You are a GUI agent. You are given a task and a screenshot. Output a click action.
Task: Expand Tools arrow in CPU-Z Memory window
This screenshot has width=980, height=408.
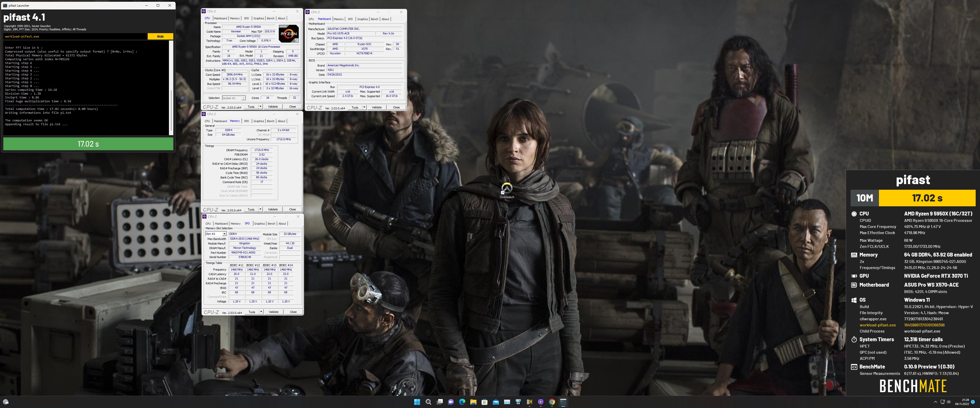[260, 209]
